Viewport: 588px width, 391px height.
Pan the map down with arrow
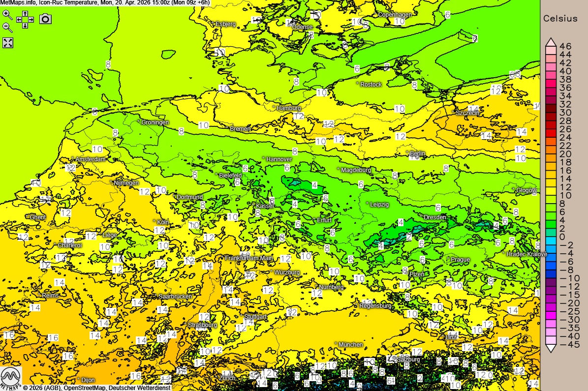(25, 26)
